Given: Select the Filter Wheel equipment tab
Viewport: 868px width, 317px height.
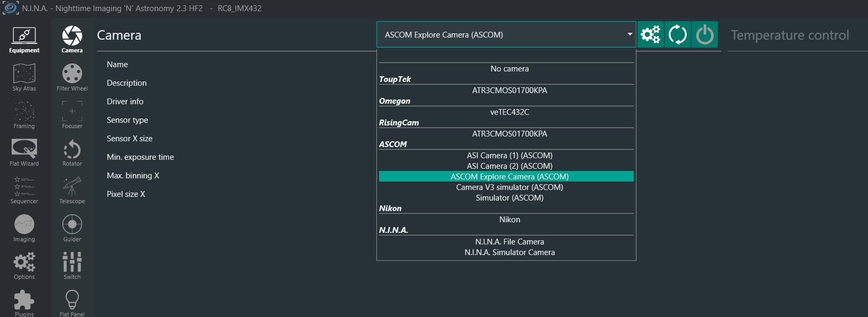Looking at the screenshot, I should point(72,77).
